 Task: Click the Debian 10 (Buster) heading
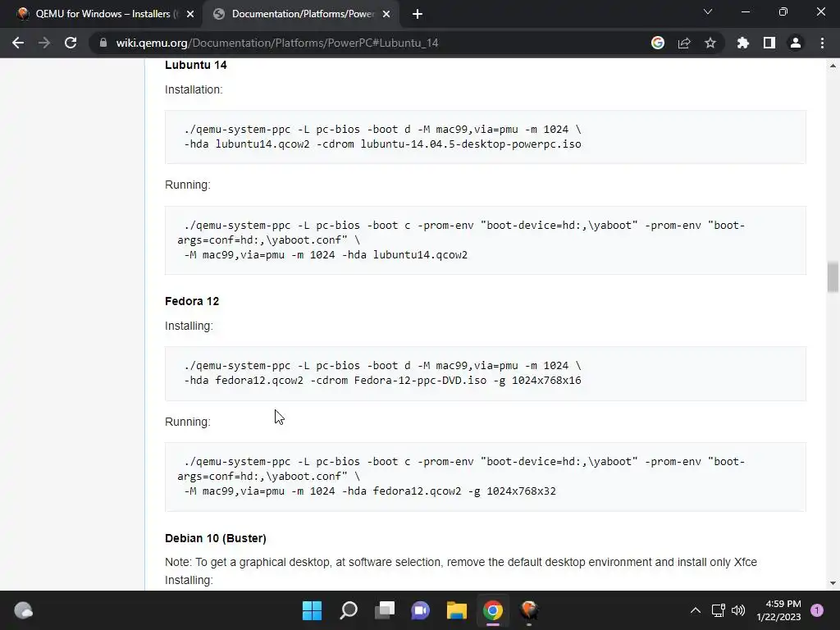tap(216, 538)
